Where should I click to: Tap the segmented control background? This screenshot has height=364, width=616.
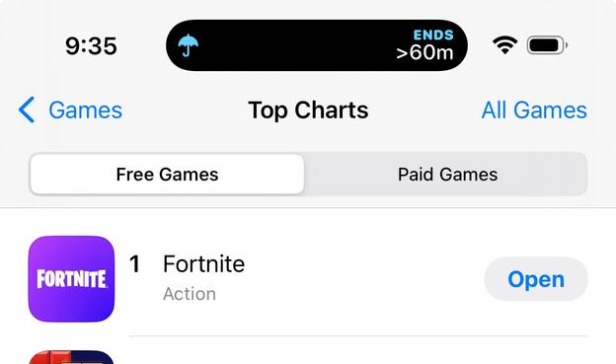pyautogui.click(x=308, y=175)
